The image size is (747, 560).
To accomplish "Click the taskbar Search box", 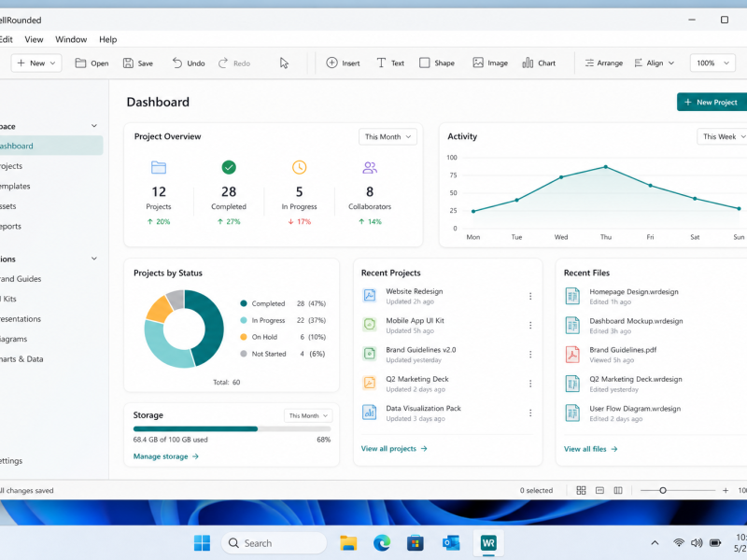I will click(274, 543).
